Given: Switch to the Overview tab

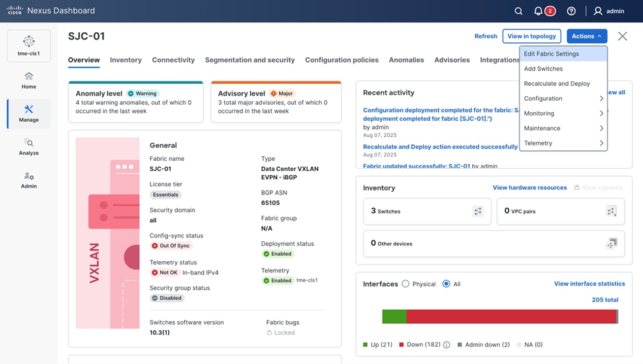Looking at the screenshot, I should coord(84,60).
